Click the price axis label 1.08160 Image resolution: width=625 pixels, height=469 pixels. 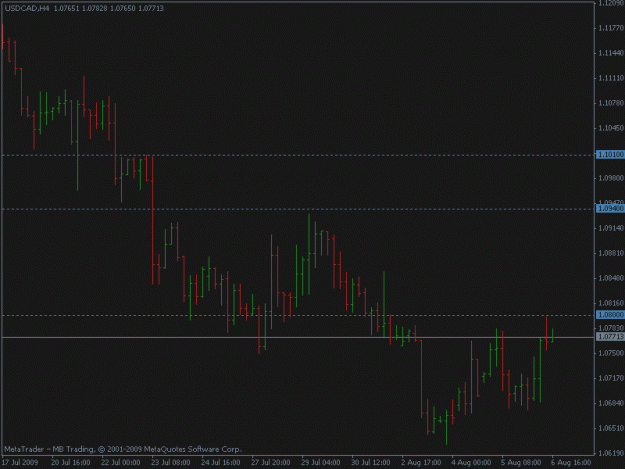[611, 303]
